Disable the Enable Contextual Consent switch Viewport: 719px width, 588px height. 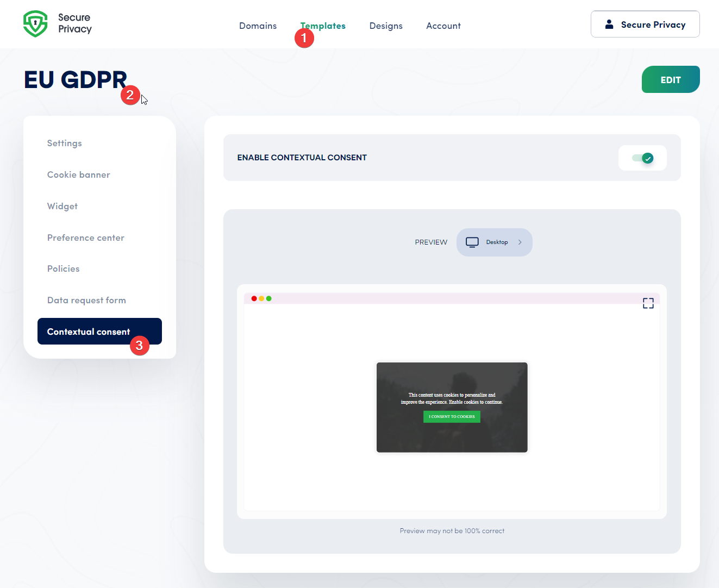[642, 158]
